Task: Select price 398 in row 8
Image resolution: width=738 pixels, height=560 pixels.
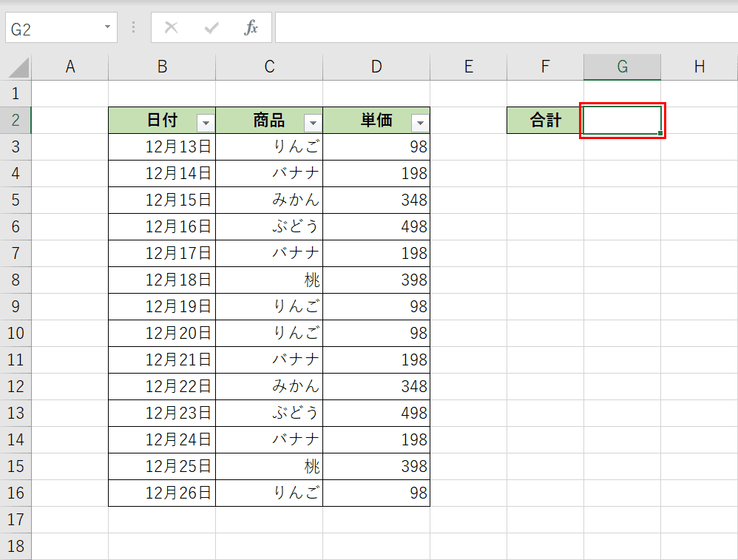Action: coord(376,280)
